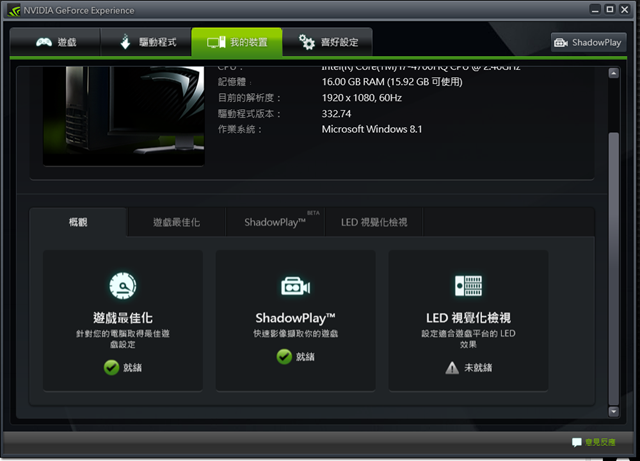The image size is (640, 461).
Task: Open the 驅動程式 (Drivers) tab
Action: pyautogui.click(x=146, y=42)
